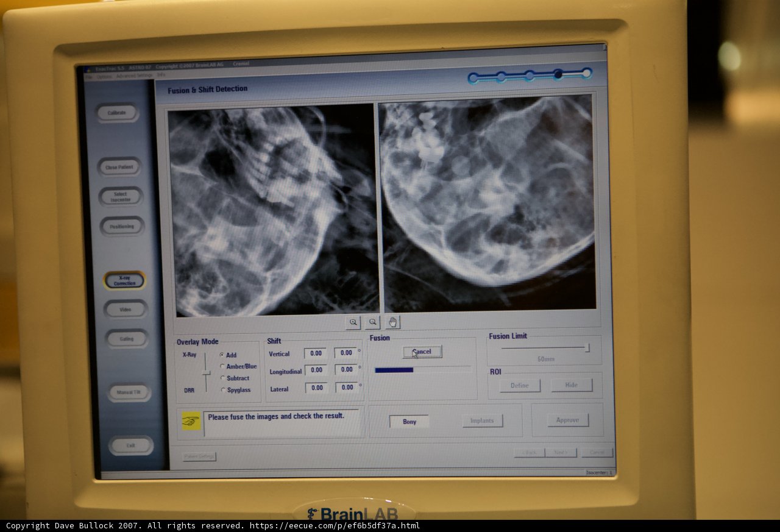Click the Vertical shift degree field
This screenshot has height=532, width=780.
pos(346,353)
